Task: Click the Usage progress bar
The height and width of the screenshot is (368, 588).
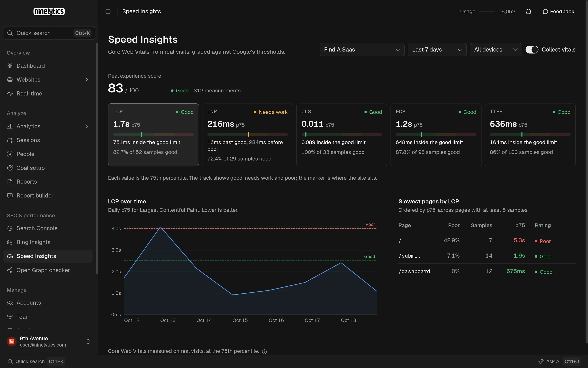Action: tap(487, 11)
